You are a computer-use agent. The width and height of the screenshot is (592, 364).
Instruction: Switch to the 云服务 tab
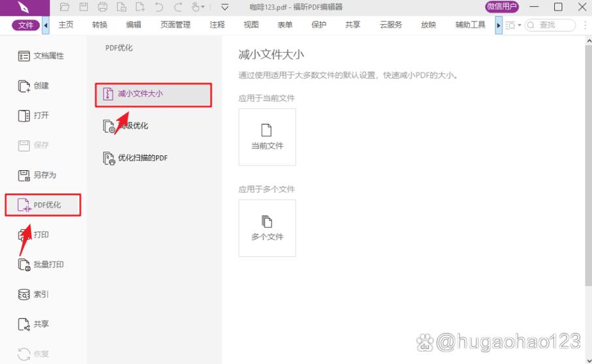click(x=391, y=25)
